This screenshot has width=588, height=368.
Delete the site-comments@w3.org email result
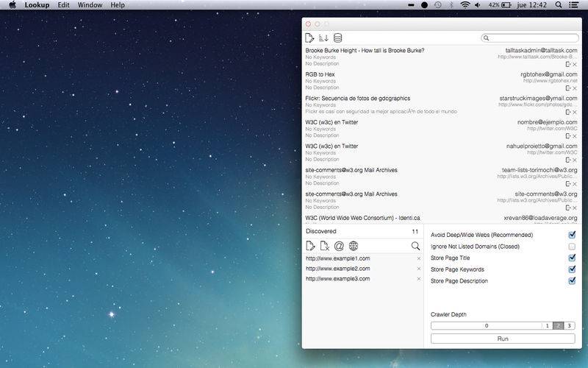coord(575,208)
